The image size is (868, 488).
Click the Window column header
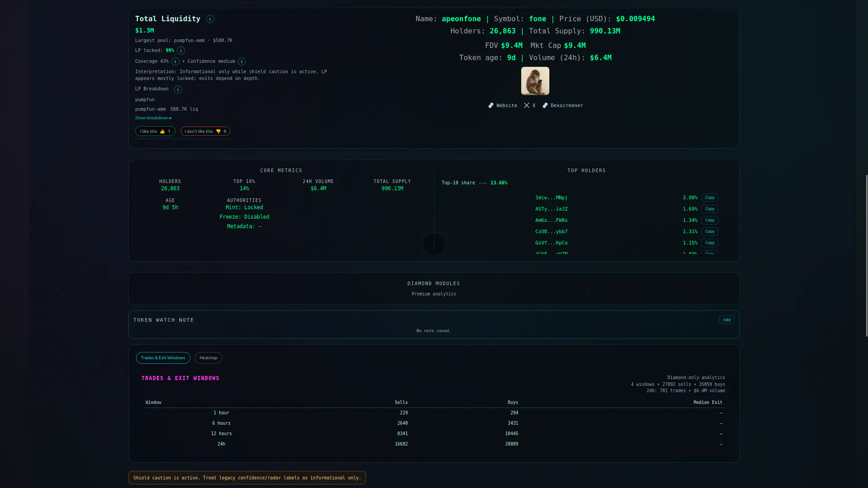click(153, 403)
